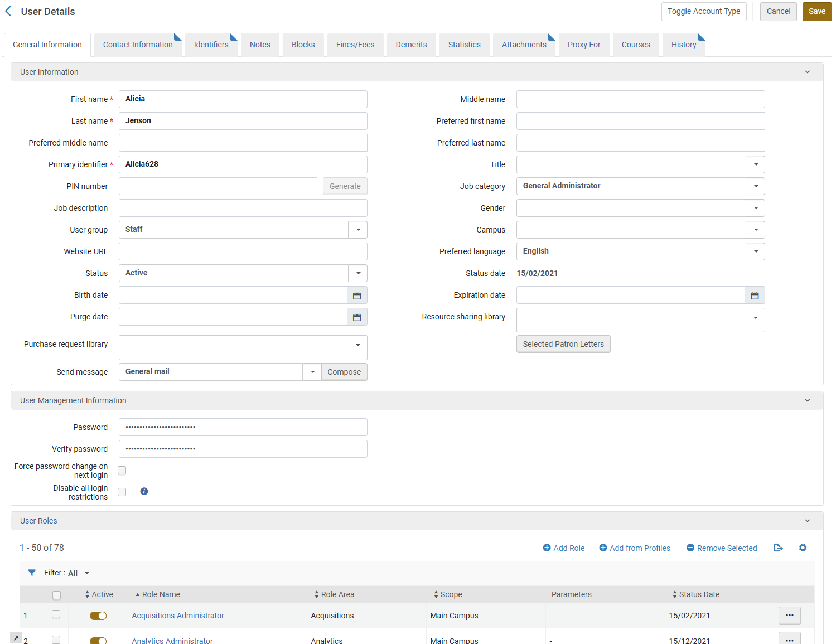The width and height of the screenshot is (836, 644).
Task: Click the info icon for login restrictions
Action: [x=144, y=491]
